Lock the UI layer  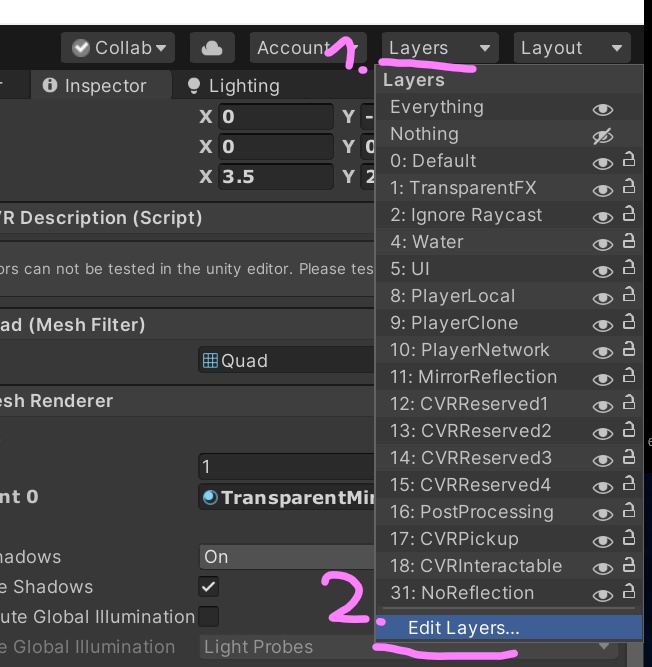(629, 269)
